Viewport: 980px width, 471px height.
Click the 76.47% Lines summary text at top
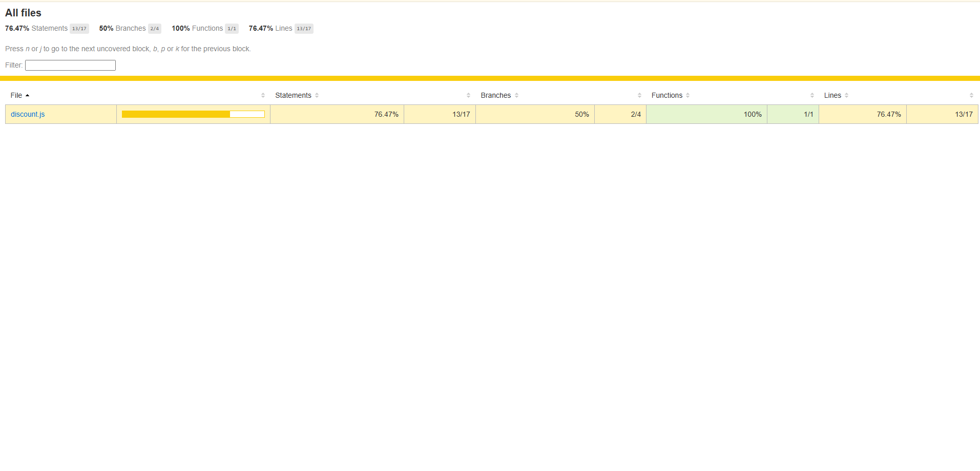(x=270, y=28)
